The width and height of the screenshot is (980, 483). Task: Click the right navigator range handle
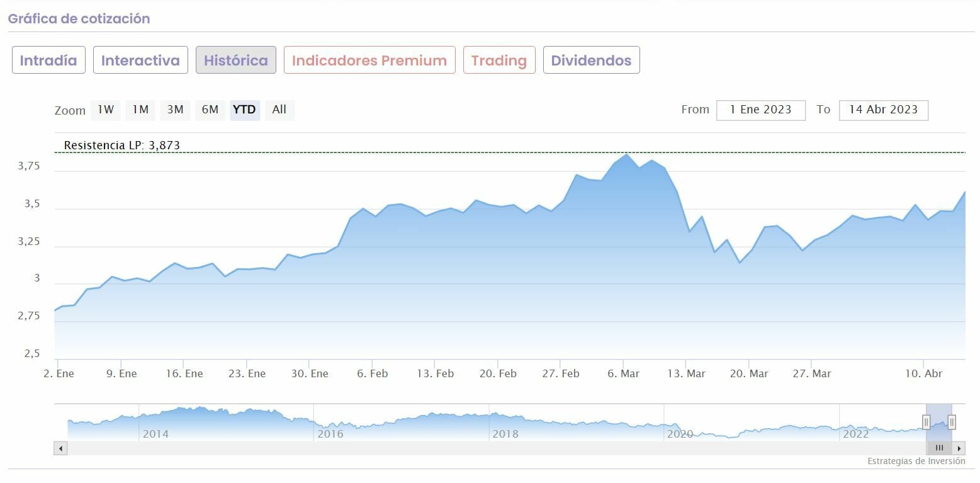click(x=952, y=421)
